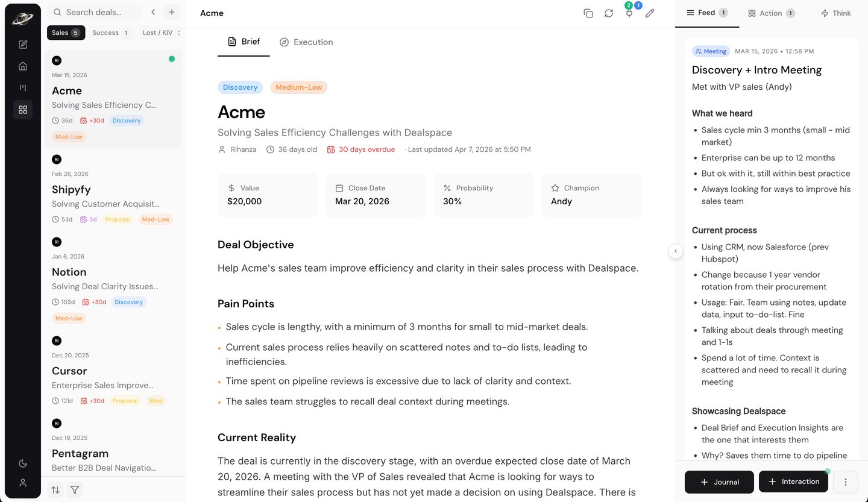Select the Success deals filter tab
868x502 pixels.
pyautogui.click(x=110, y=33)
